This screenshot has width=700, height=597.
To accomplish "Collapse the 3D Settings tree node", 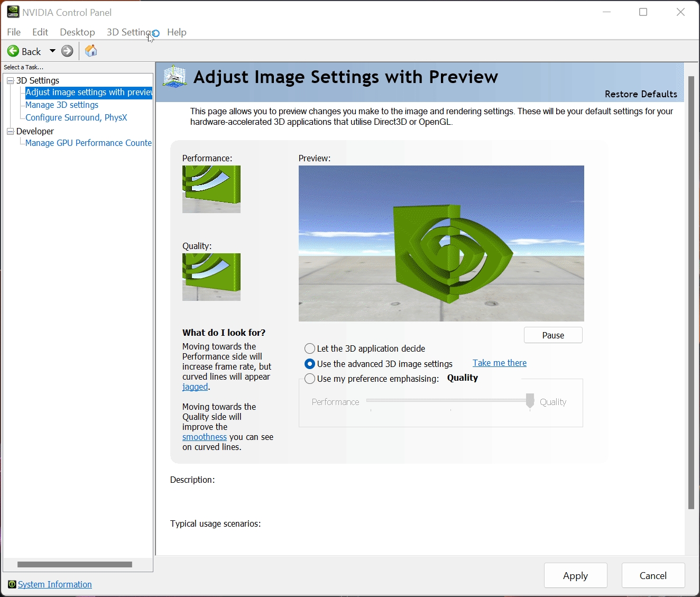I will coord(10,80).
